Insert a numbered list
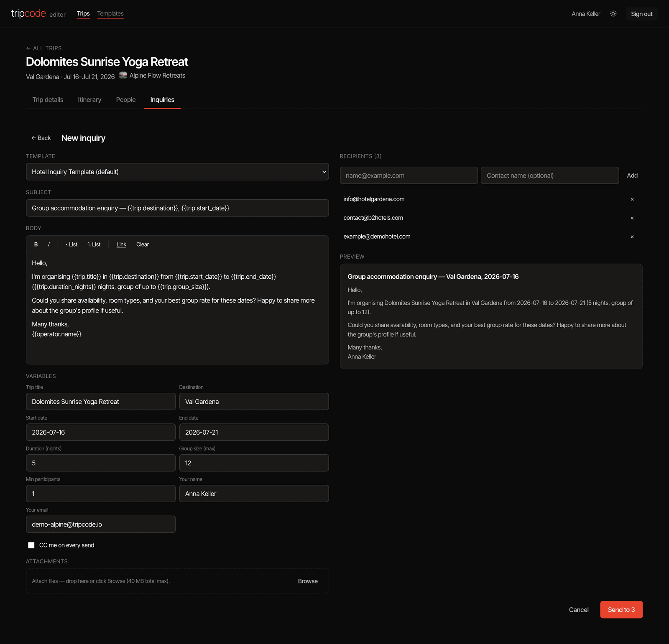This screenshot has width=669, height=644. tap(94, 244)
